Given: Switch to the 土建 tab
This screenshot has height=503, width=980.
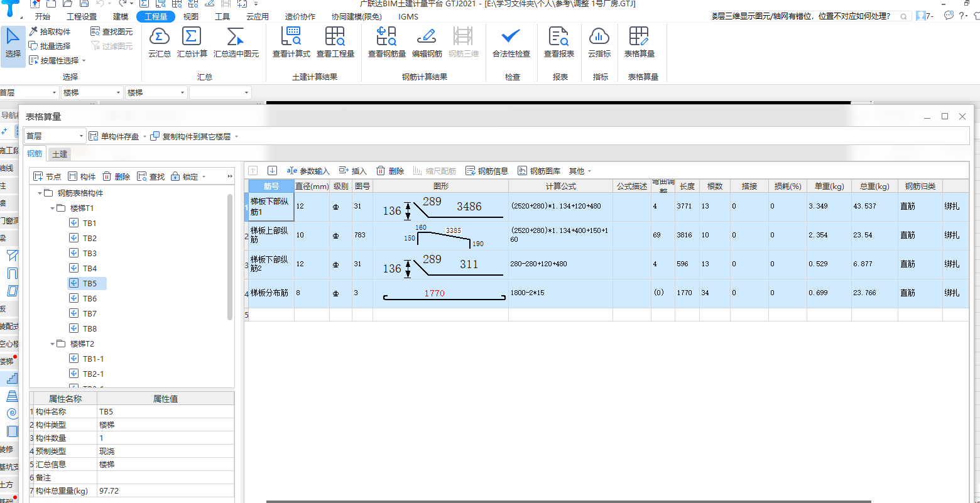Looking at the screenshot, I should pos(60,154).
